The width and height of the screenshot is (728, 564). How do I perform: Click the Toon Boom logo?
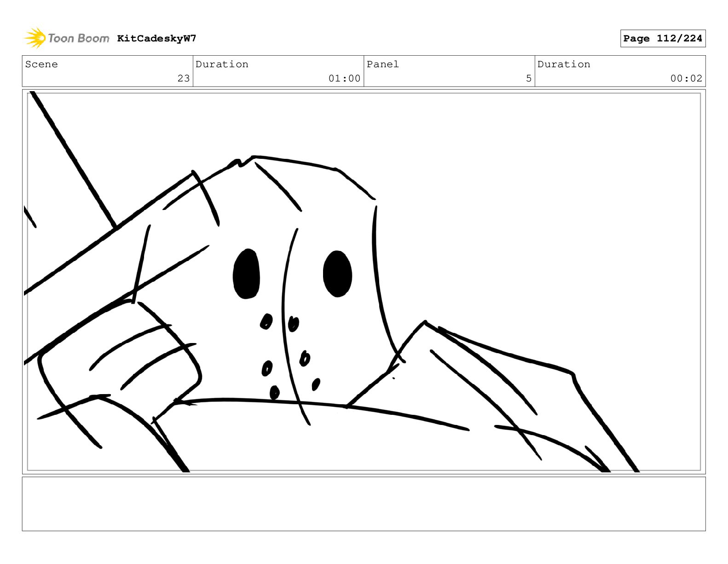[x=66, y=38]
